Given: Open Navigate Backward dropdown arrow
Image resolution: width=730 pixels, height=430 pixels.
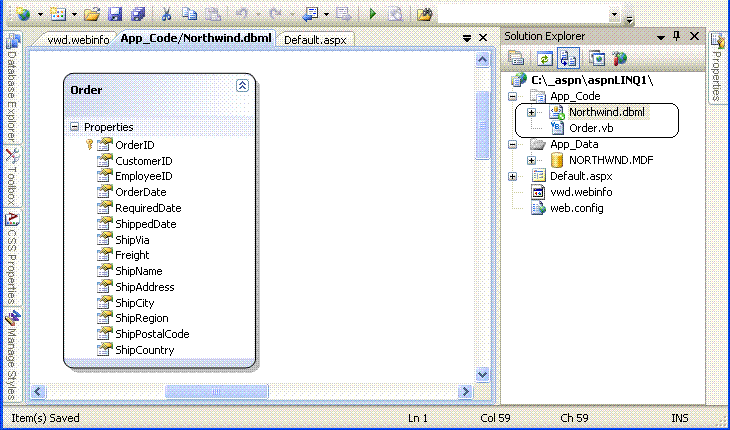Looking at the screenshot, I should click(x=326, y=15).
